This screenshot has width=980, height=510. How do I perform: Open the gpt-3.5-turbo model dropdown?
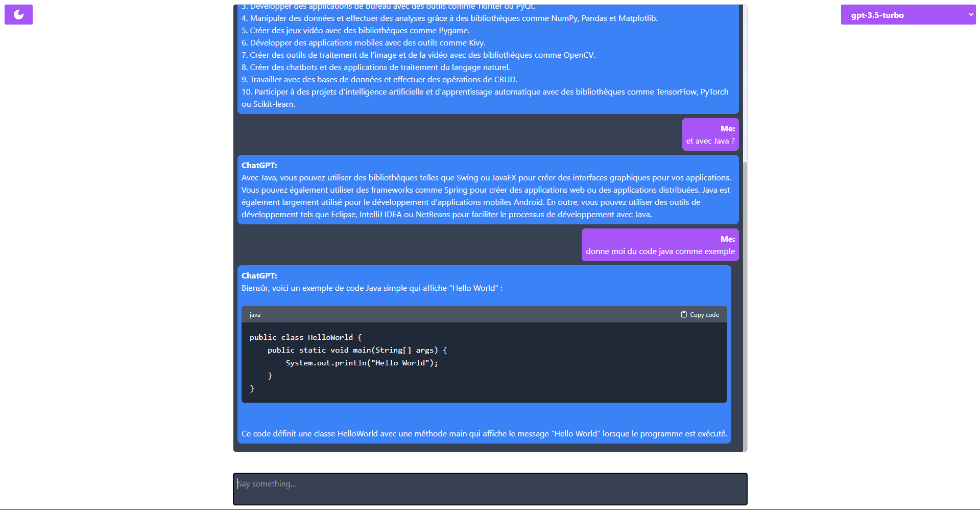pyautogui.click(x=908, y=15)
